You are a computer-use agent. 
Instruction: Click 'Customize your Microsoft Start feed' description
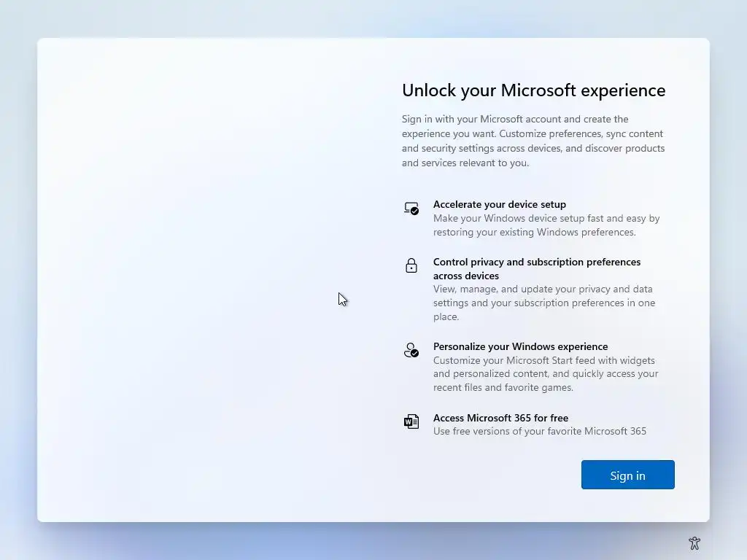[546, 374]
